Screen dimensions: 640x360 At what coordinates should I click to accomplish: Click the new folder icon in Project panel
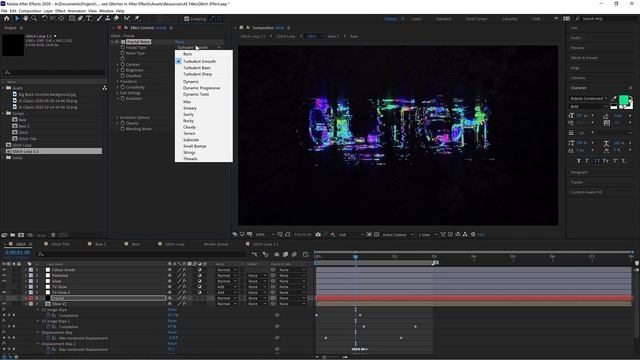point(13,235)
